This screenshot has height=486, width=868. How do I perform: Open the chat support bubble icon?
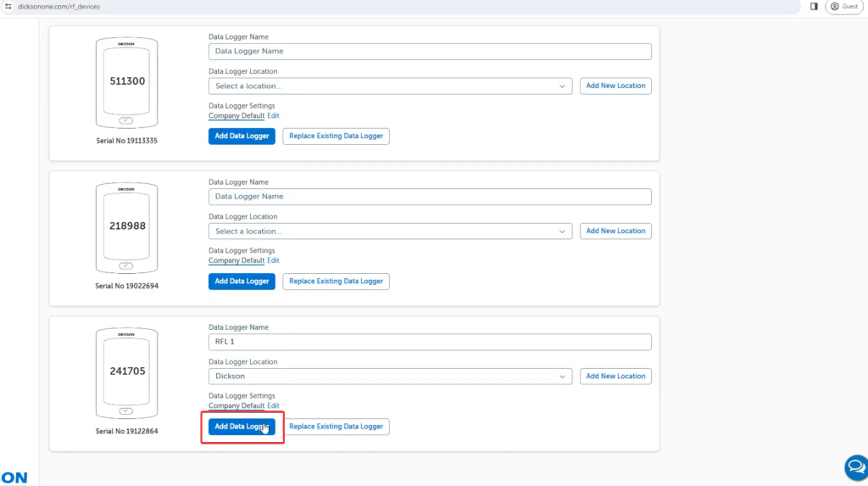coord(856,467)
